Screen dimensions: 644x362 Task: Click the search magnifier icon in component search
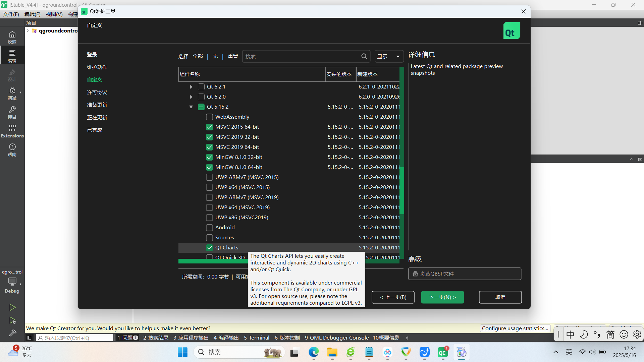point(364,56)
